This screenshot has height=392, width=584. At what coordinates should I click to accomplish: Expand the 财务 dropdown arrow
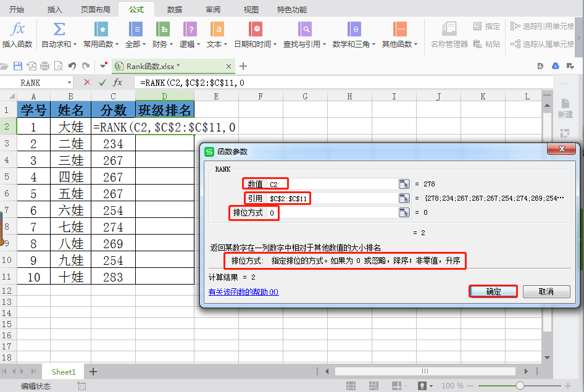[x=172, y=44]
